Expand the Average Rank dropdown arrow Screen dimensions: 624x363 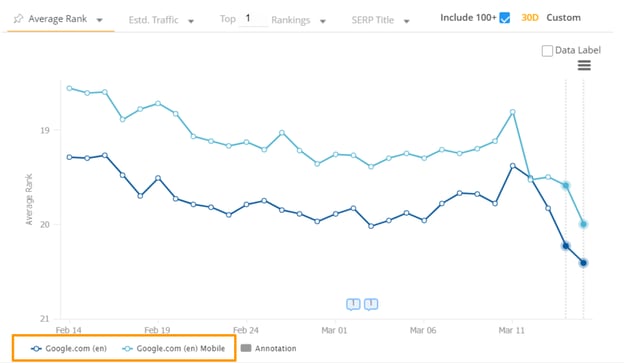[x=99, y=20]
